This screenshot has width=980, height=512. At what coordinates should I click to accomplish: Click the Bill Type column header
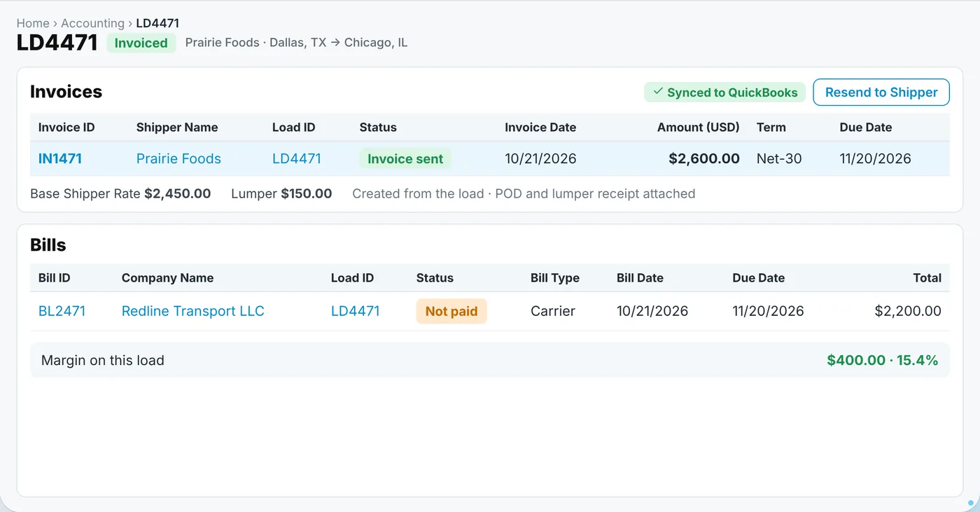point(555,278)
